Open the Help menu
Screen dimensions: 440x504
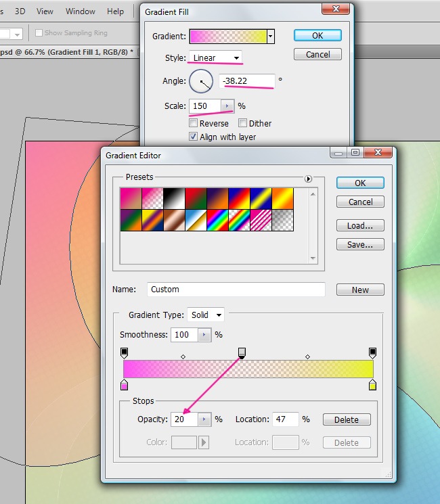click(116, 12)
